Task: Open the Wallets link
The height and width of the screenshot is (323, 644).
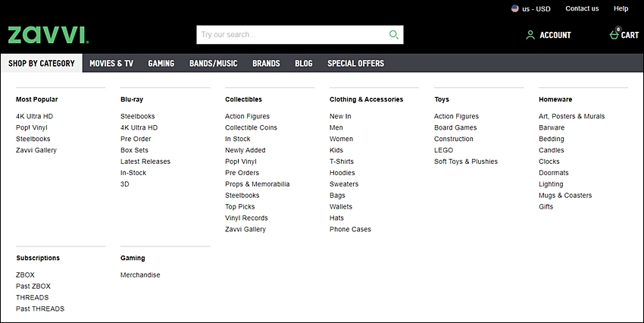Action: (x=341, y=207)
